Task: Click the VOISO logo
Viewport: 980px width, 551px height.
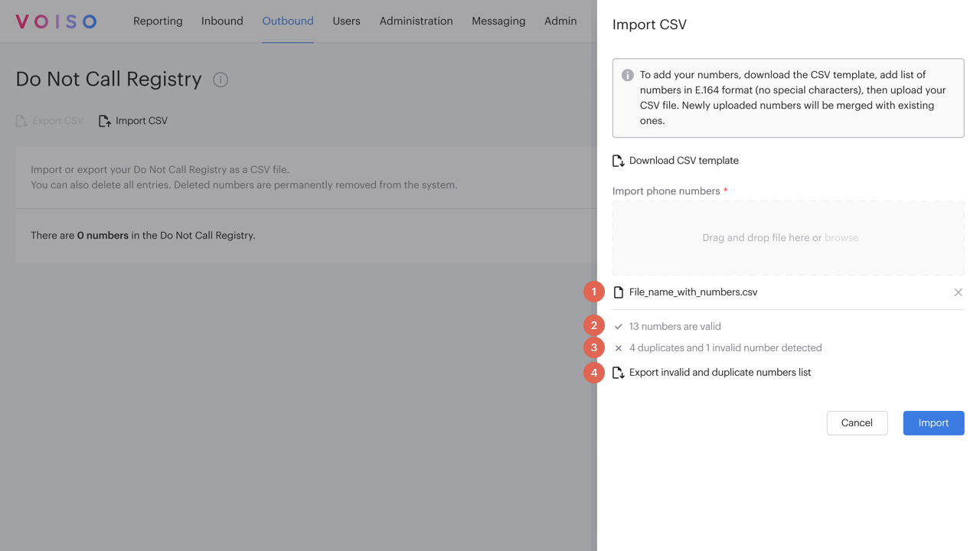Action: pyautogui.click(x=54, y=21)
